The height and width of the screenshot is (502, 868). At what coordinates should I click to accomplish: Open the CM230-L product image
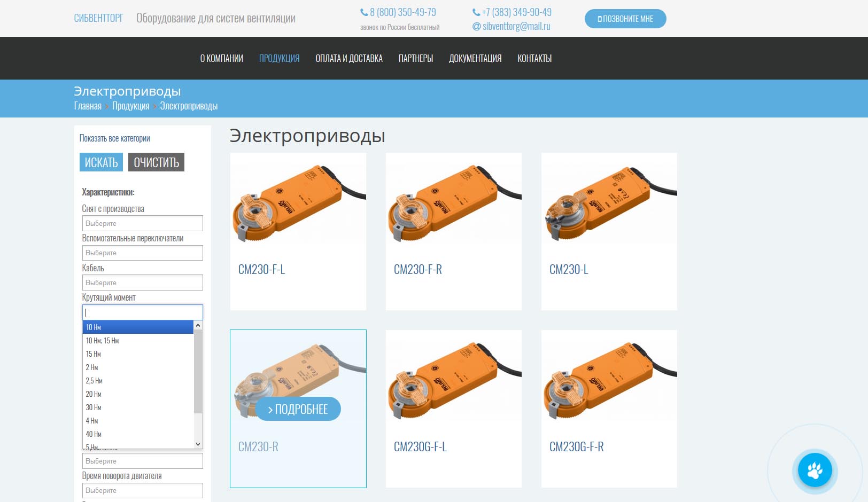pos(609,203)
